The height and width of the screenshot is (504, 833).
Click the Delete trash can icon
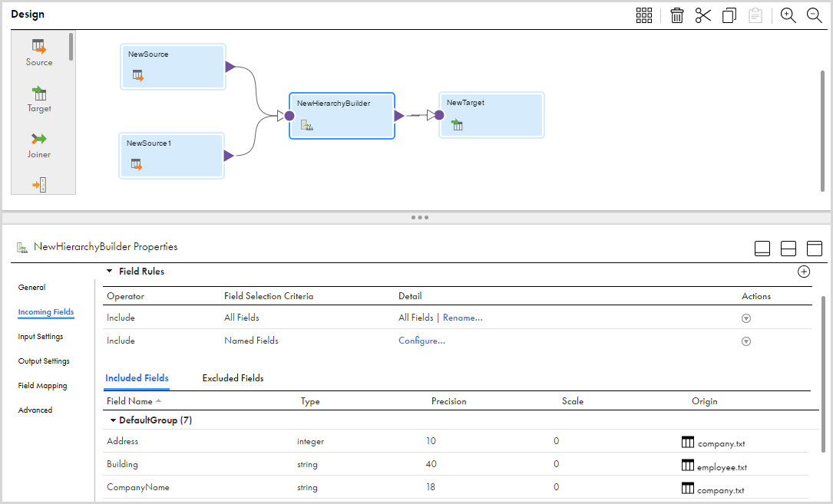[x=677, y=15]
